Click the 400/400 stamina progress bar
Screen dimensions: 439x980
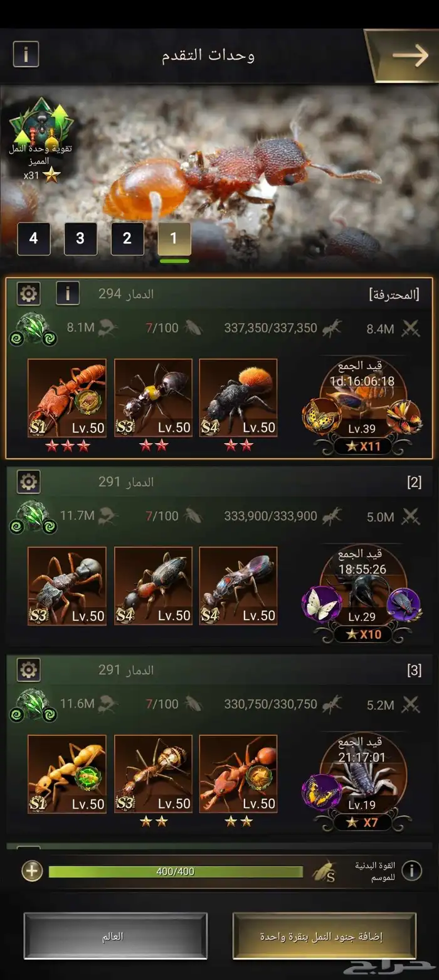point(176,871)
